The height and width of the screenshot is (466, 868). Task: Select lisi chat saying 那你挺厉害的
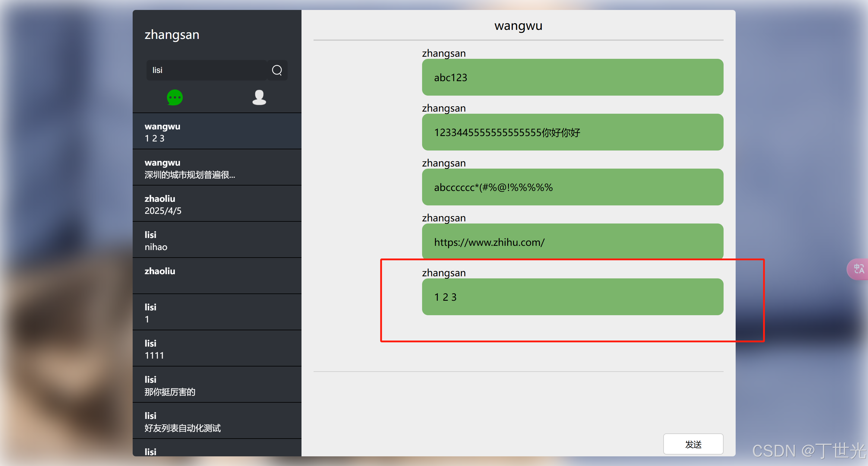click(x=217, y=385)
